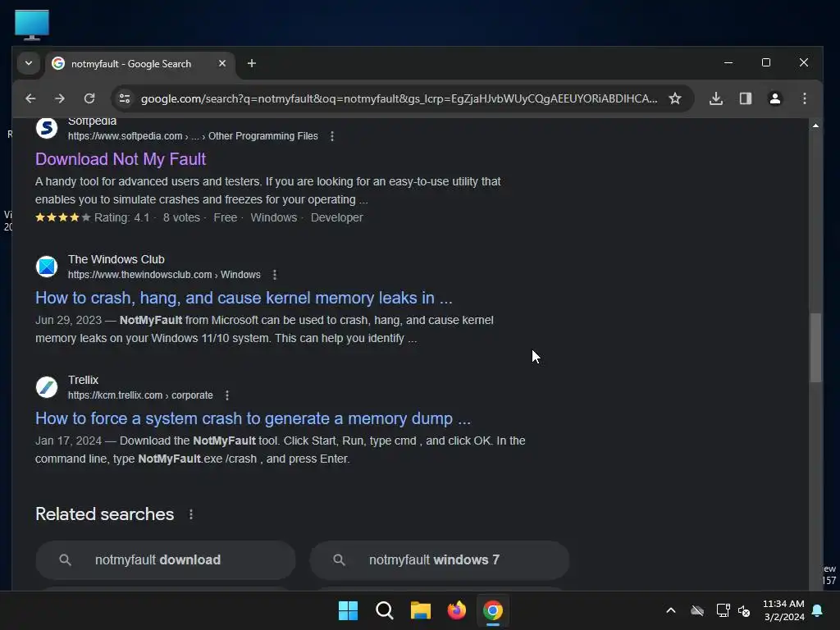Screen dimensions: 840x630
Task: Click Softpedia site favicon
Action: [47, 128]
